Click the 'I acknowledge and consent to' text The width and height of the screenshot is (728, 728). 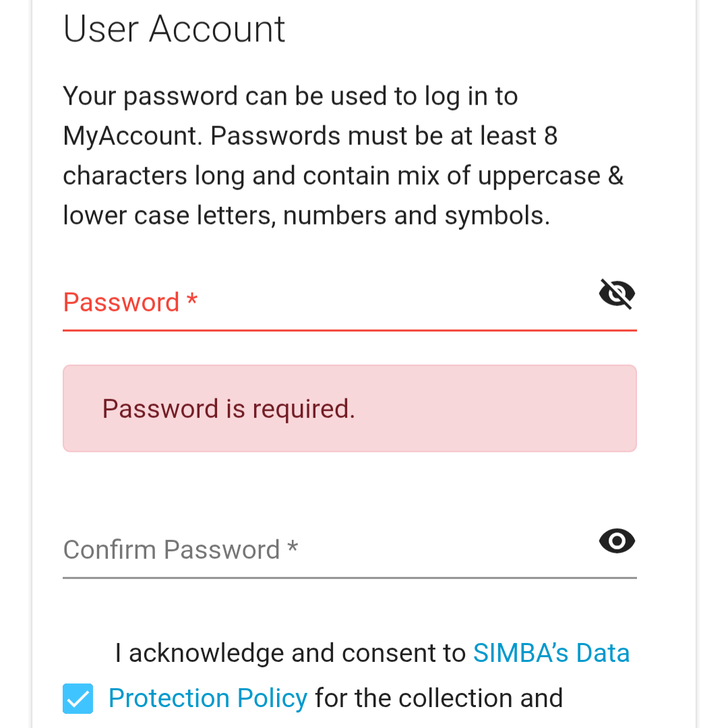pyautogui.click(x=290, y=653)
